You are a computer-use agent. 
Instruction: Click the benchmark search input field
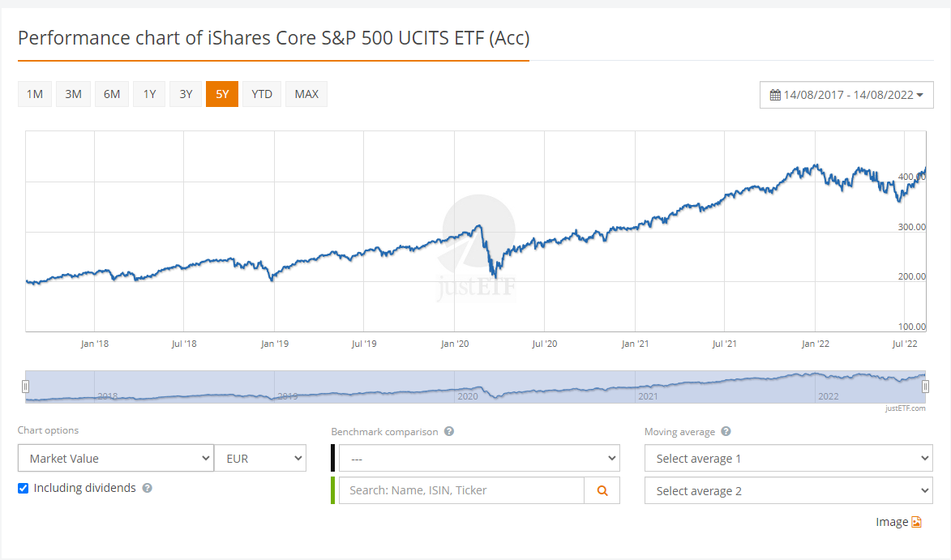click(x=461, y=490)
